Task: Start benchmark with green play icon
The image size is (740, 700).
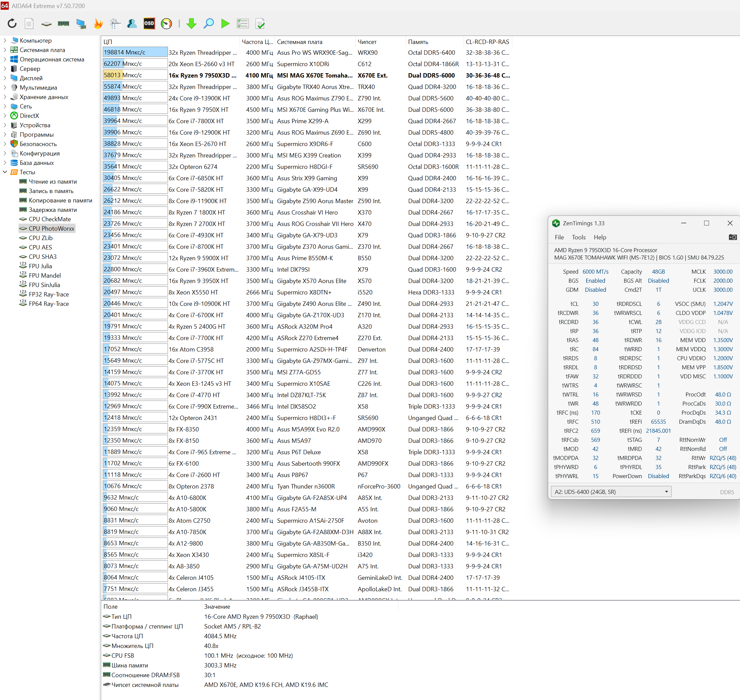Action: click(225, 24)
